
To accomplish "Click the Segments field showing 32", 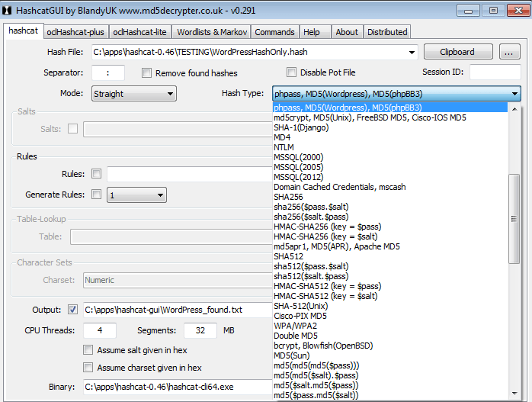I will (200, 330).
